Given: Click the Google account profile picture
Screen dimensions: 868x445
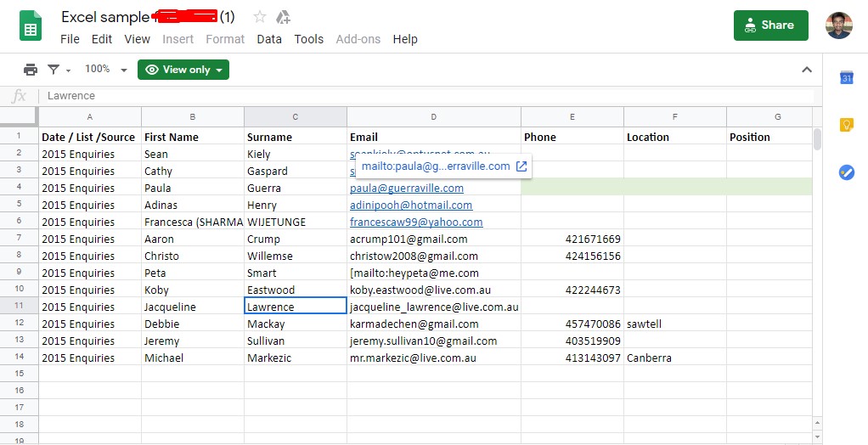Looking at the screenshot, I should 838,25.
